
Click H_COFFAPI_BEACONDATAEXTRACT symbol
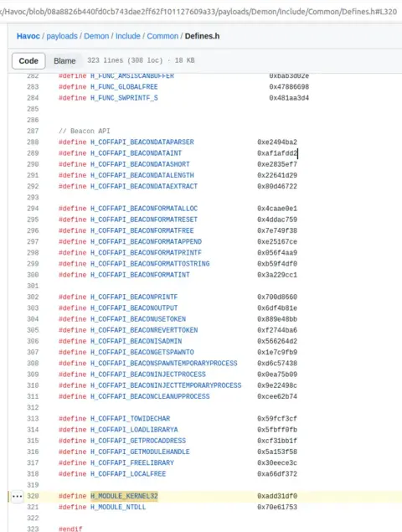tap(144, 186)
